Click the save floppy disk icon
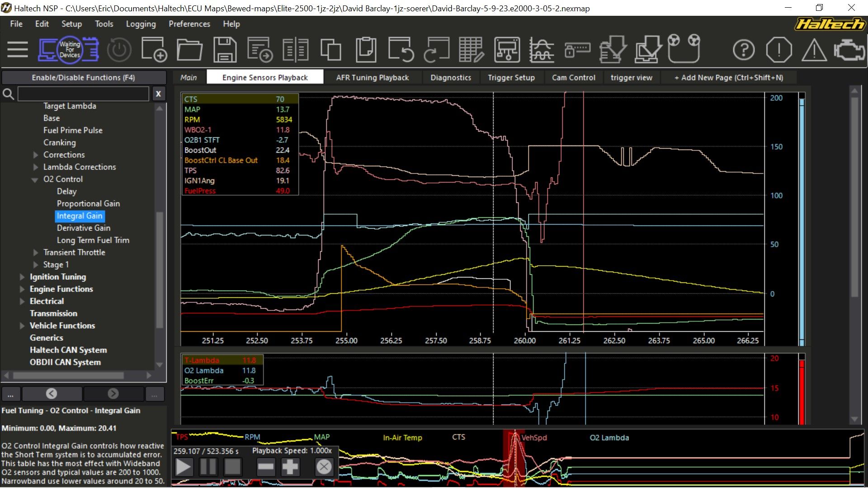The height and width of the screenshot is (488, 868). pos(225,50)
